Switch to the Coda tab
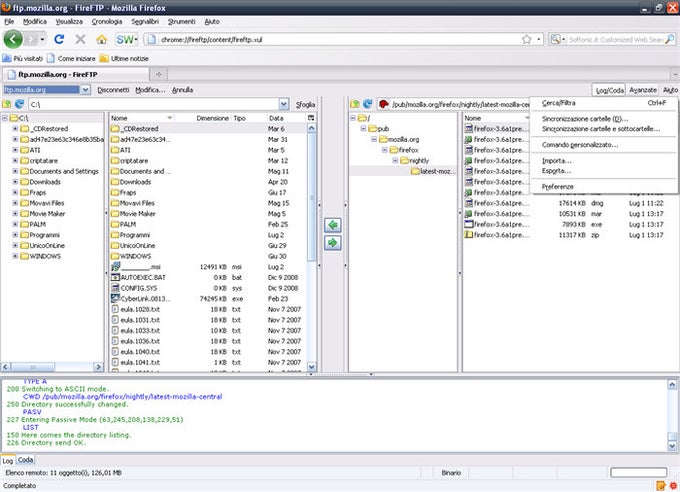Viewport: 680px width, 492px height. (25, 460)
